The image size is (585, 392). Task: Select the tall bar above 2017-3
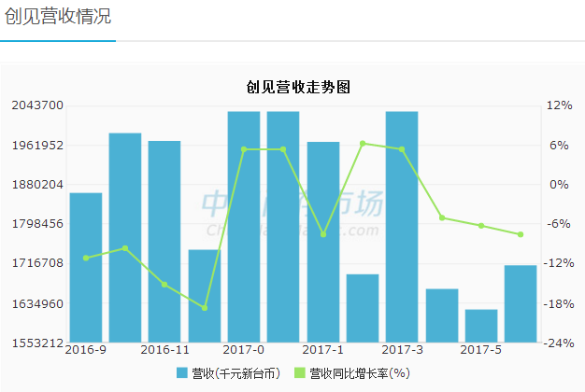pyautogui.click(x=402, y=229)
